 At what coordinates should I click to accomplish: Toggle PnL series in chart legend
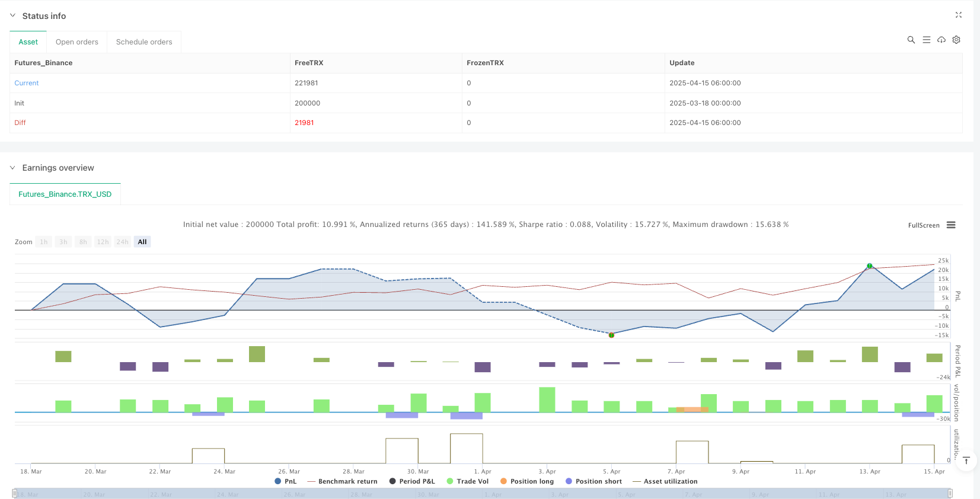coord(286,481)
